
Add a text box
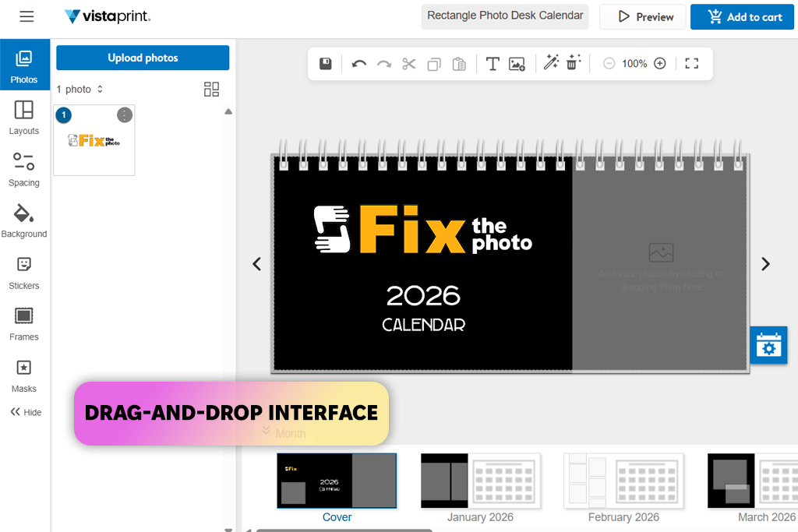click(493, 64)
